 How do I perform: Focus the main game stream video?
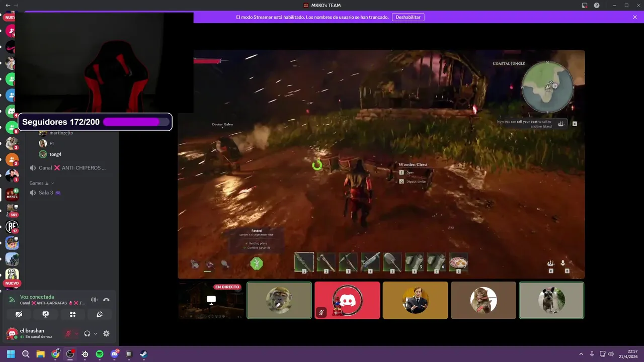[x=381, y=164]
